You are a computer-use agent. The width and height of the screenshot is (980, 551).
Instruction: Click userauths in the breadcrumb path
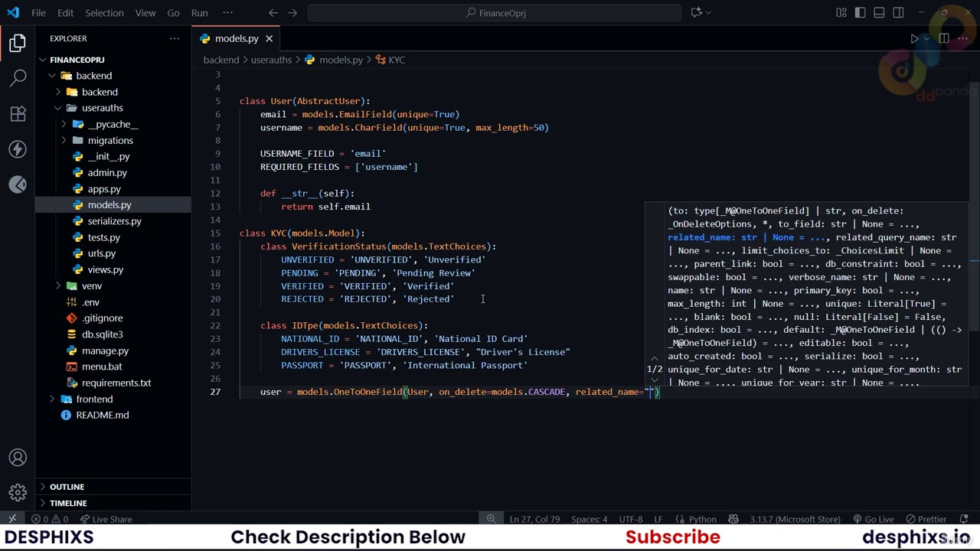click(x=271, y=60)
